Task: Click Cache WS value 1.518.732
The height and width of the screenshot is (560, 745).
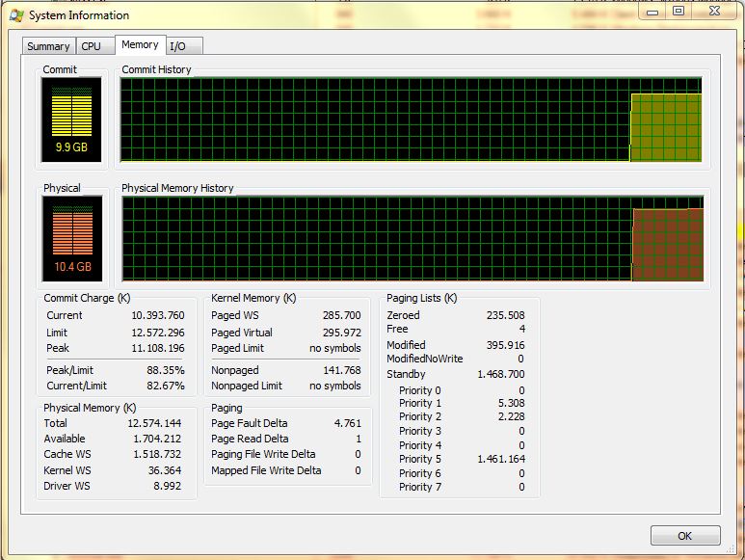Action: pos(157,454)
